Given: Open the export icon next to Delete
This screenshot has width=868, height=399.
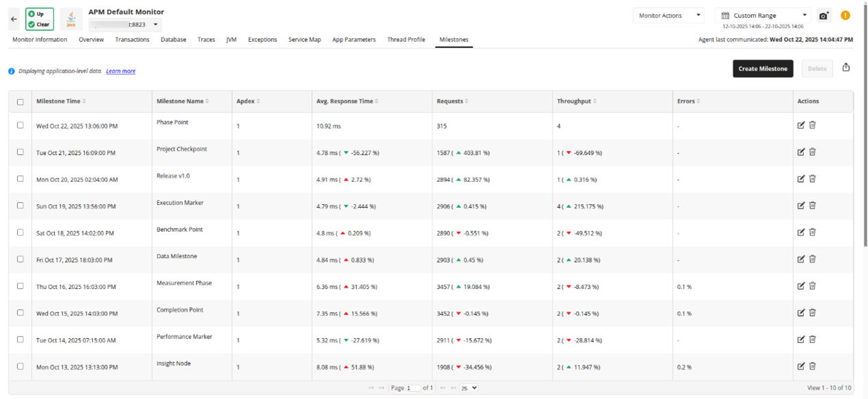Looking at the screenshot, I should pyautogui.click(x=846, y=68).
